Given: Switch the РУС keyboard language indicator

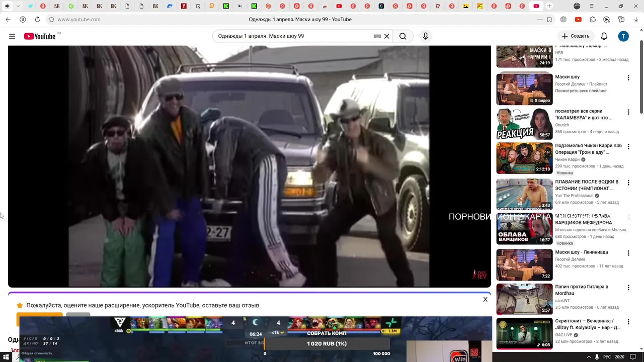Looking at the screenshot, I should [x=607, y=357].
